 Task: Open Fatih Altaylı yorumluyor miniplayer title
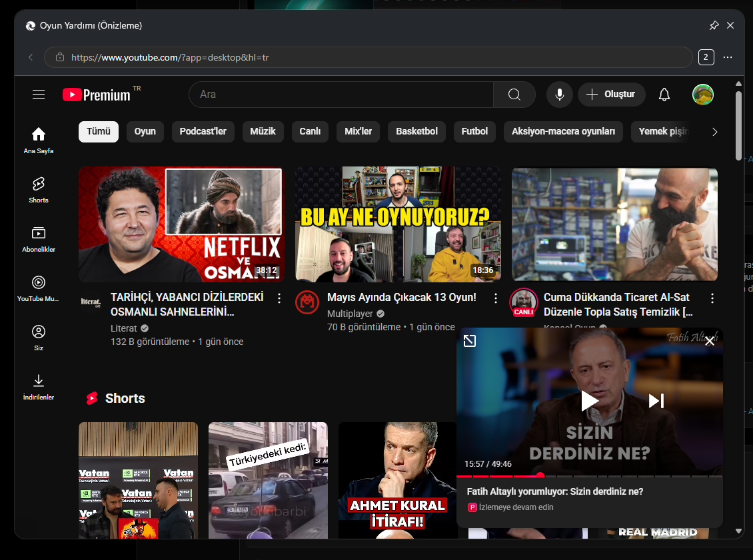tap(554, 491)
